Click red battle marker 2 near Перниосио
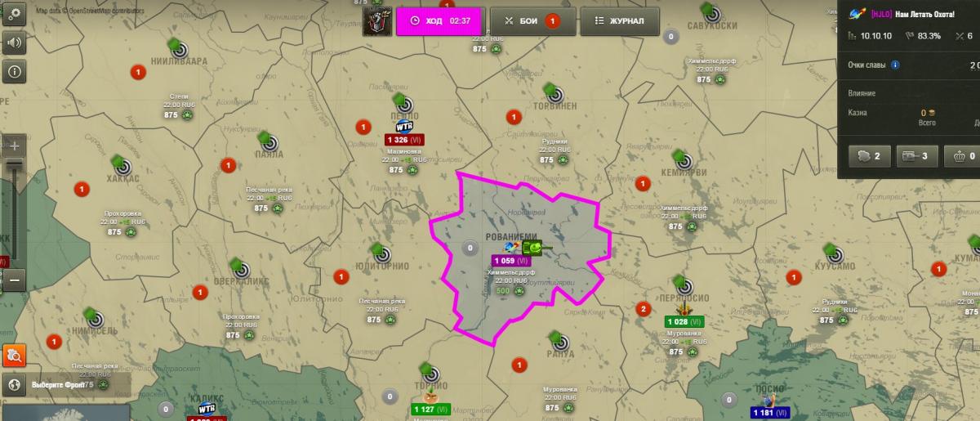This screenshot has width=980, height=421. [x=643, y=308]
